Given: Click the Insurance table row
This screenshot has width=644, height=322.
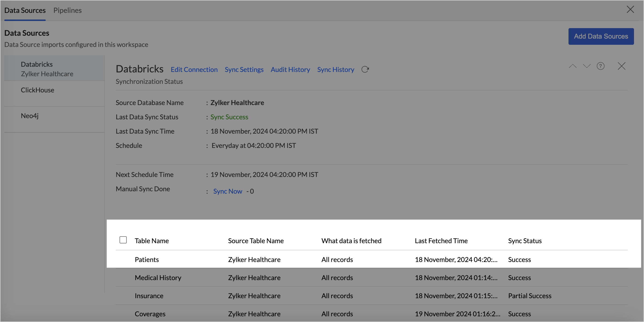Looking at the screenshot, I should (149, 296).
